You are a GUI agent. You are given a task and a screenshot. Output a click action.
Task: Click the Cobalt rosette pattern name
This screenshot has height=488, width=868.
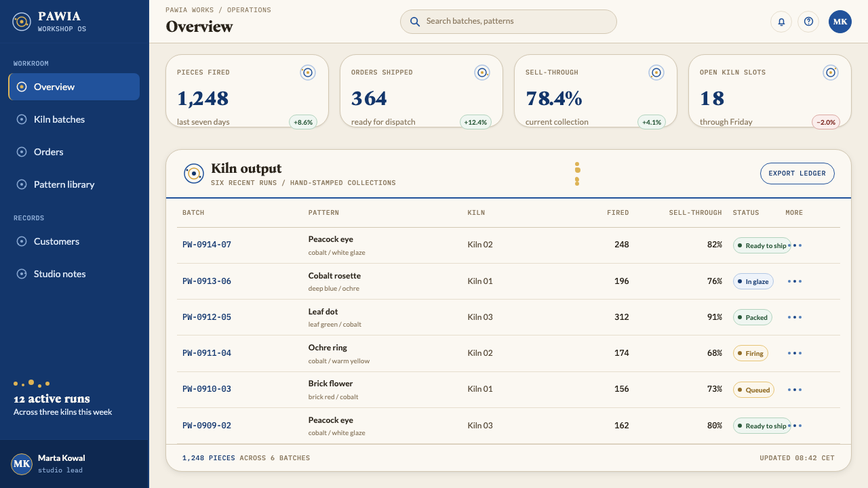pyautogui.click(x=334, y=276)
